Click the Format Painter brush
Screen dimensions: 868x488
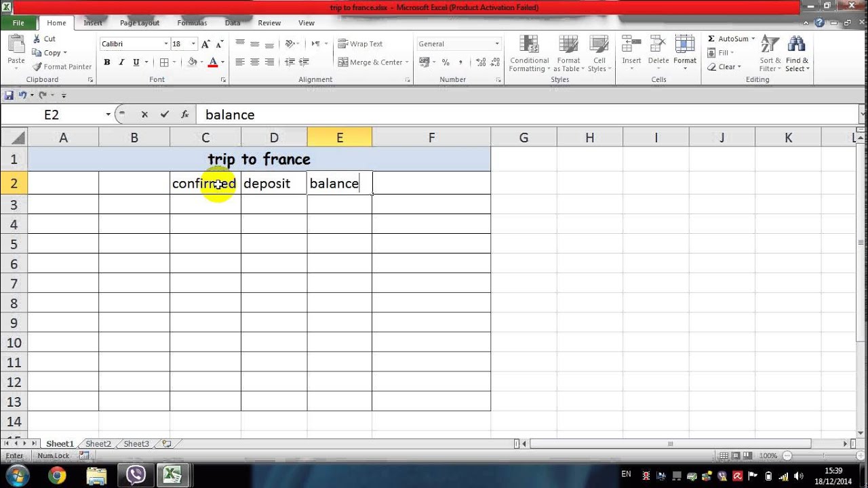point(37,66)
